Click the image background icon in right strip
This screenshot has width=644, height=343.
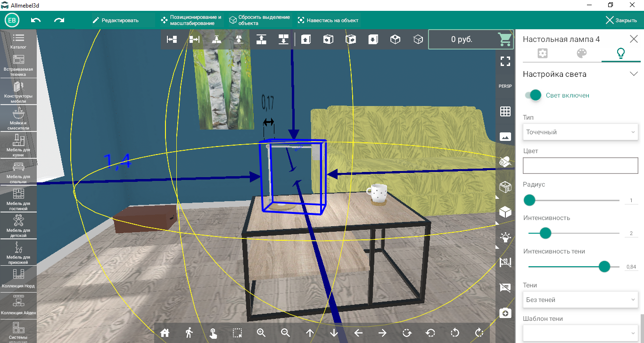click(x=505, y=137)
